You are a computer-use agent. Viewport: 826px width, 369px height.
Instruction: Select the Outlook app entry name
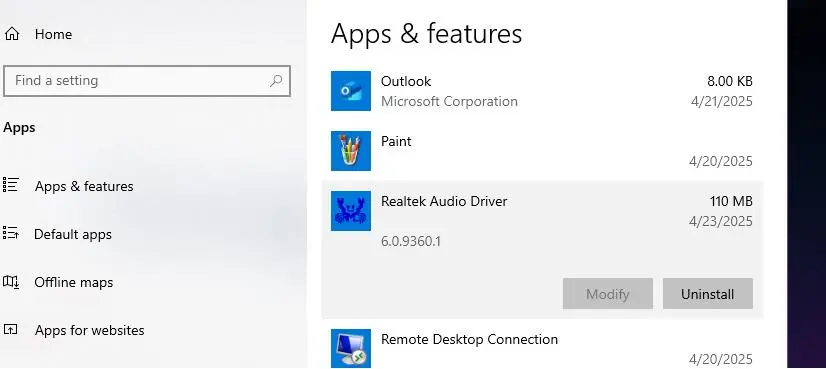[x=406, y=81]
